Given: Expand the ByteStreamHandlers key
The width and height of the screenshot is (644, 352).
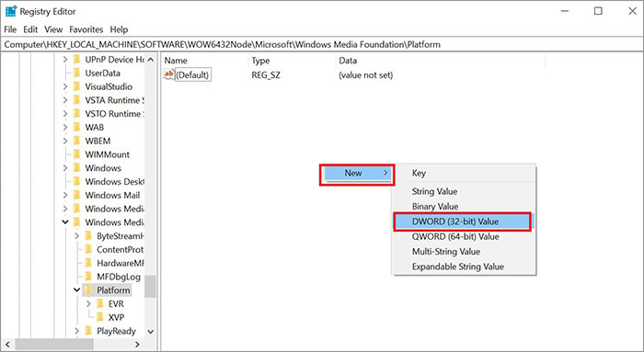Looking at the screenshot, I should 76,236.
